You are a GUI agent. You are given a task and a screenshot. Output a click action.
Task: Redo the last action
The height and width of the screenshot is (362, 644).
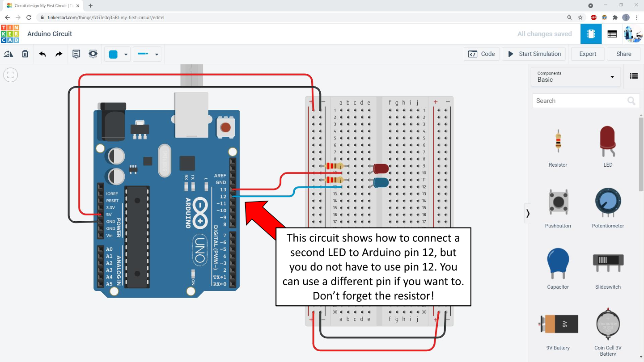click(59, 54)
